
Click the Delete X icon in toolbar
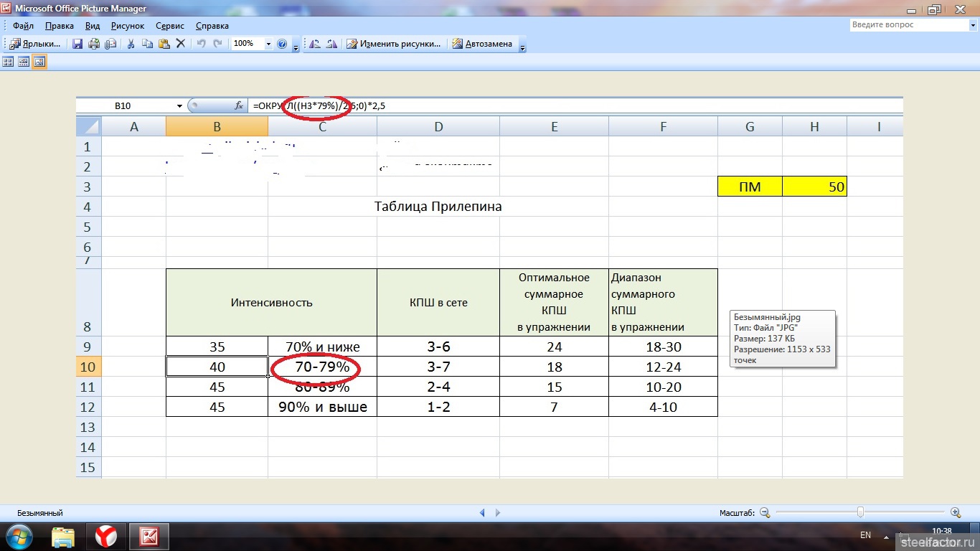coord(181,44)
